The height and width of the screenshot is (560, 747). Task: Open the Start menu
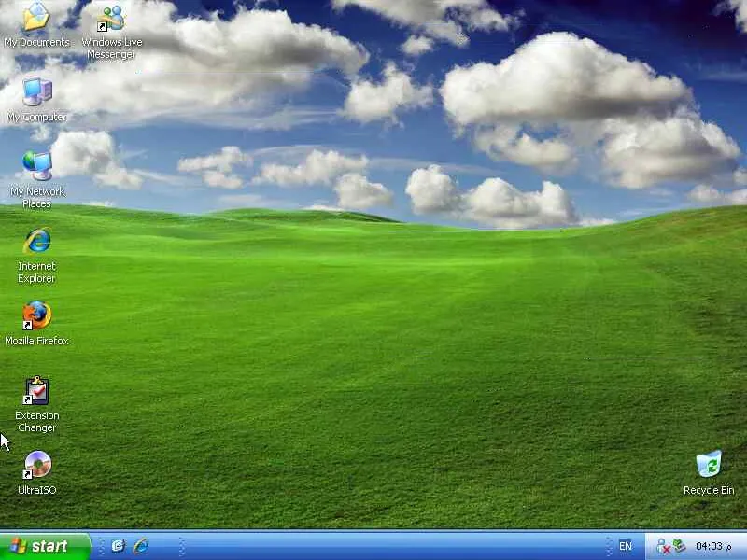[45, 546]
